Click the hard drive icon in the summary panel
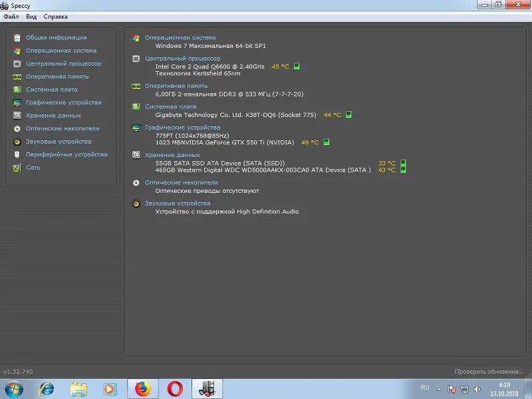 pyautogui.click(x=136, y=155)
